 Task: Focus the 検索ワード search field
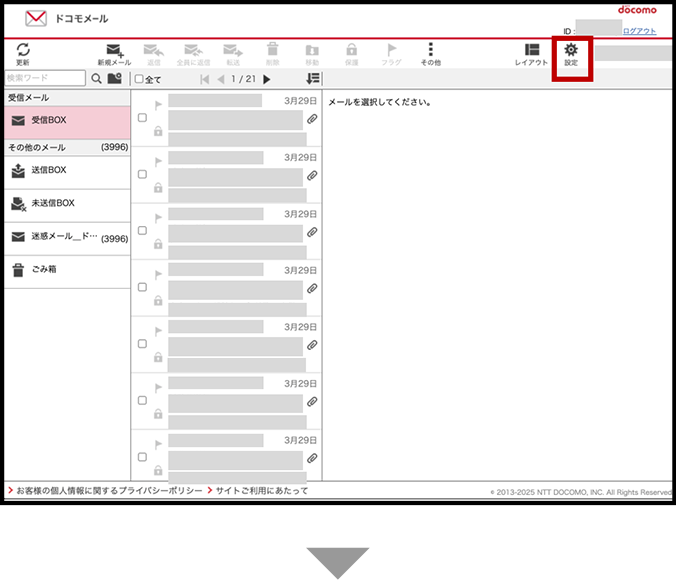click(45, 78)
